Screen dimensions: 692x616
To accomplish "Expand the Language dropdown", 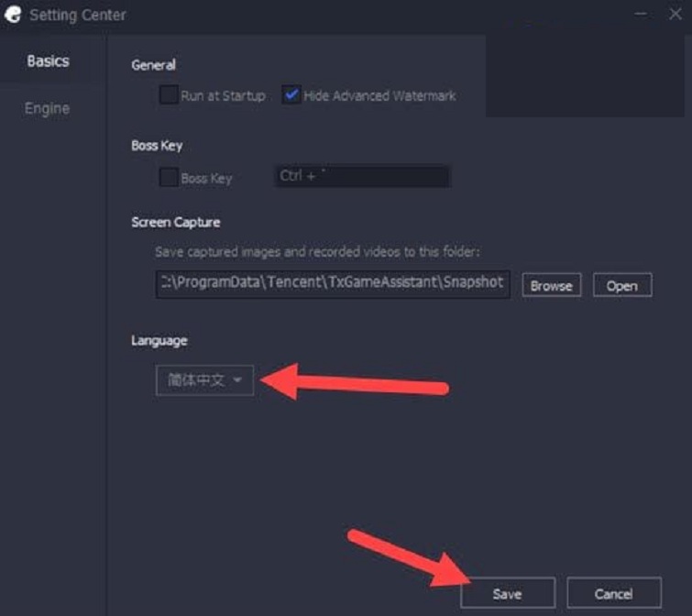I will [203, 379].
